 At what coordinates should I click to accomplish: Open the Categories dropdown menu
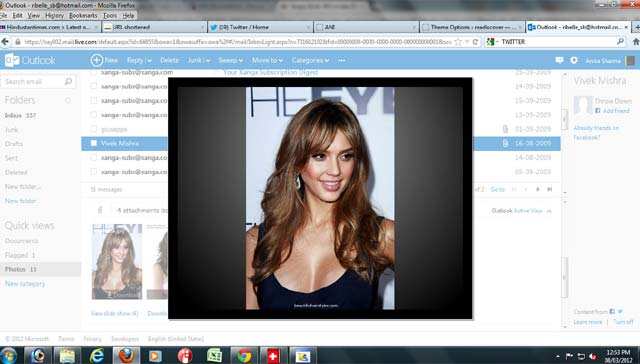[x=310, y=60]
